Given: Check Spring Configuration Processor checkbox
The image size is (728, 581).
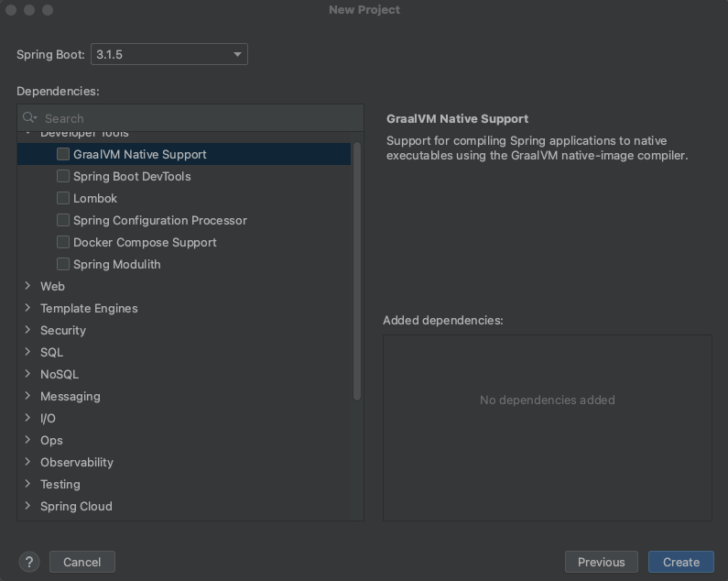Looking at the screenshot, I should (63, 220).
